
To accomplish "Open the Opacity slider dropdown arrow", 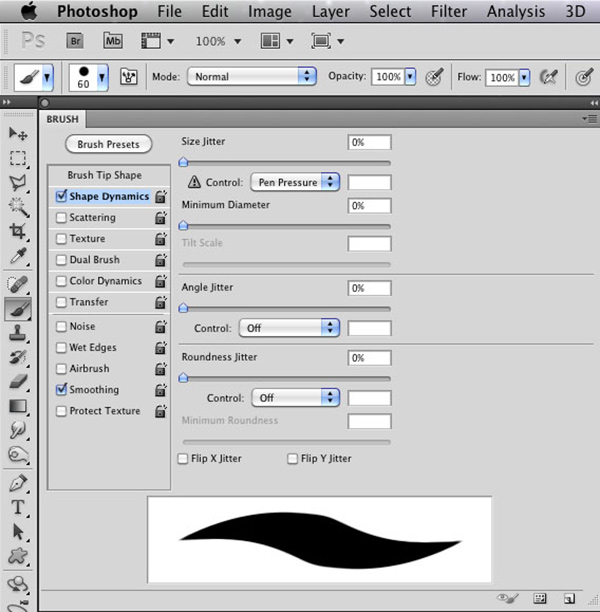I will coord(410,76).
